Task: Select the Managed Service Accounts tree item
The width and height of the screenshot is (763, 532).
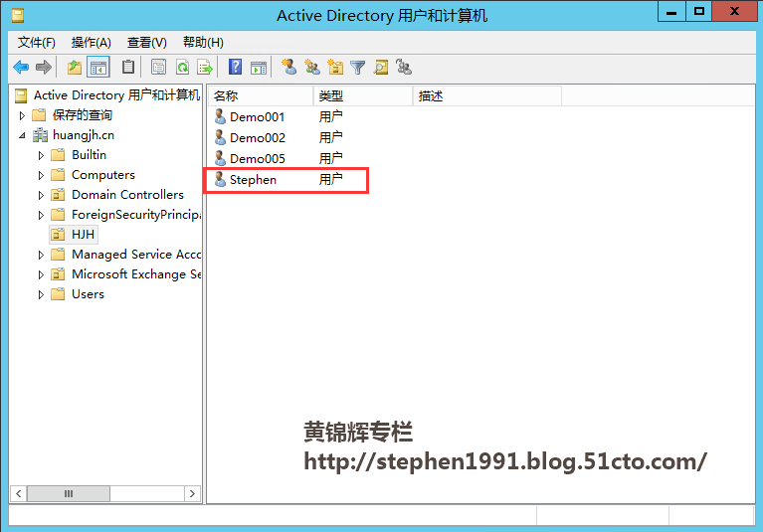Action: point(136,255)
